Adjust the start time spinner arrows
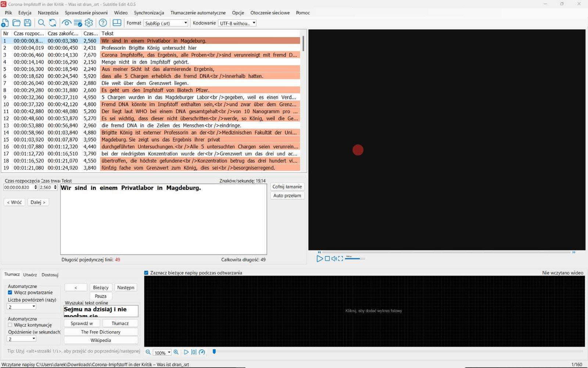588x368 pixels. tap(36, 187)
